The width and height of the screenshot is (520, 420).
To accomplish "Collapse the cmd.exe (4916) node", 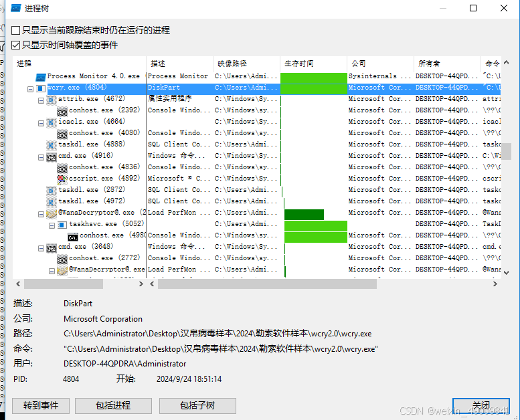I will click(x=41, y=157).
